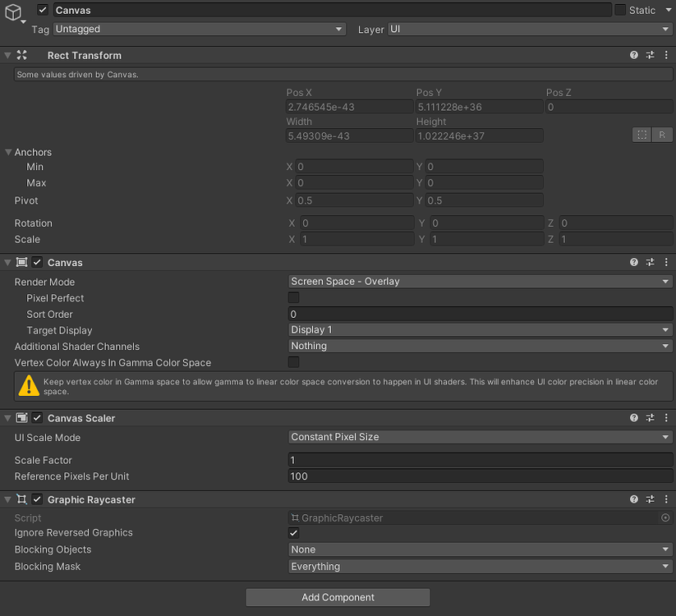Click the R button to toggle raw edit mode
The height and width of the screenshot is (616, 676).
click(x=662, y=135)
